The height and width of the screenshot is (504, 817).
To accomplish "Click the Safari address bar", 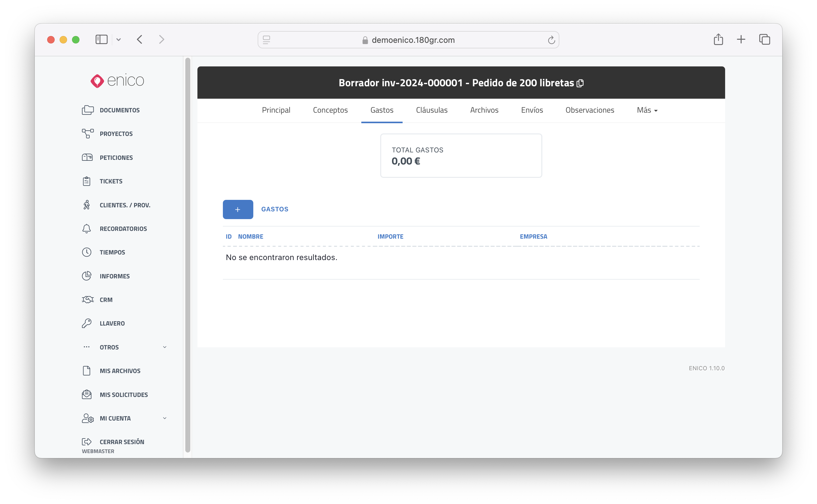I will (x=408, y=40).
